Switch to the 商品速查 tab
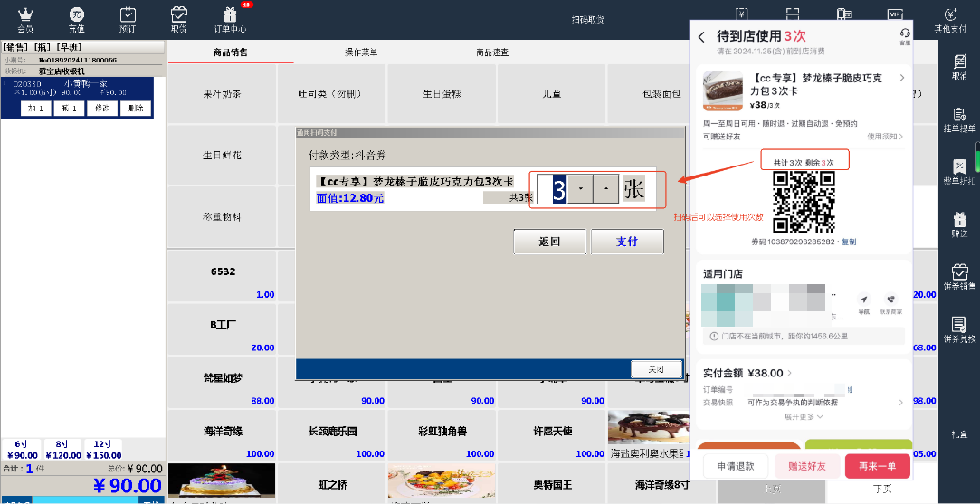 [x=492, y=52]
